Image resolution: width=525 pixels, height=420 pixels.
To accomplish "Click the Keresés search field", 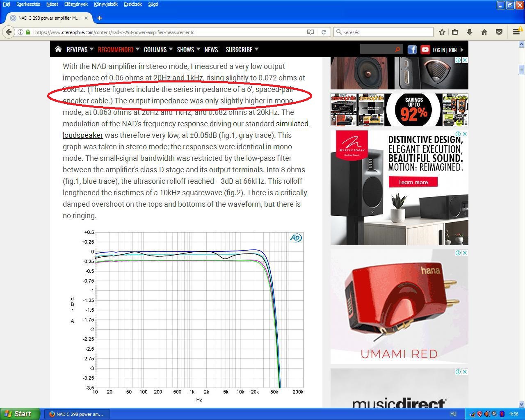I will click(383, 32).
